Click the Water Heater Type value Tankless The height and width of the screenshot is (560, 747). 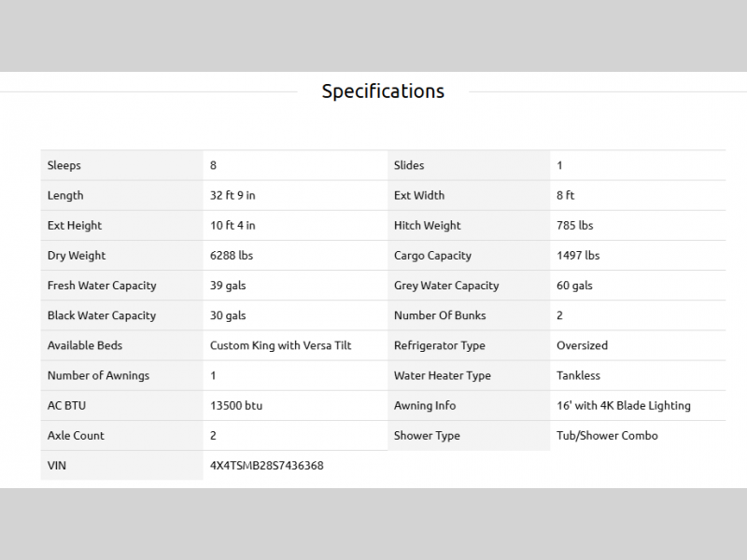click(x=579, y=375)
